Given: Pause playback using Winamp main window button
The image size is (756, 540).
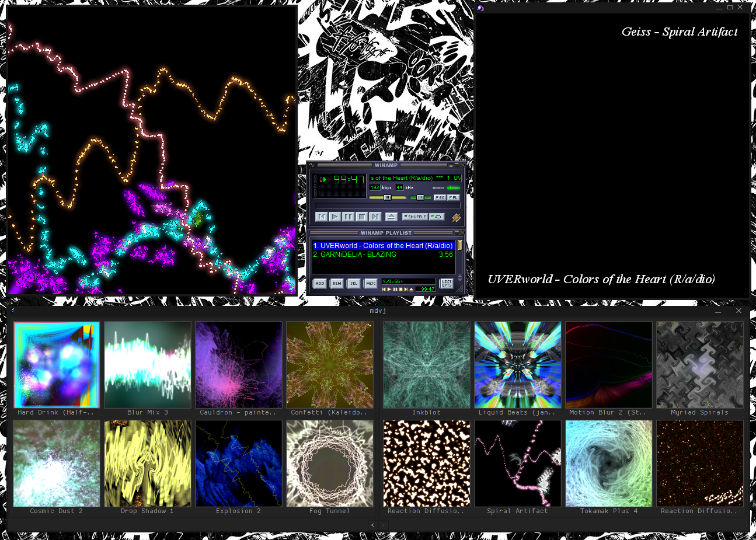Looking at the screenshot, I should coord(348,217).
